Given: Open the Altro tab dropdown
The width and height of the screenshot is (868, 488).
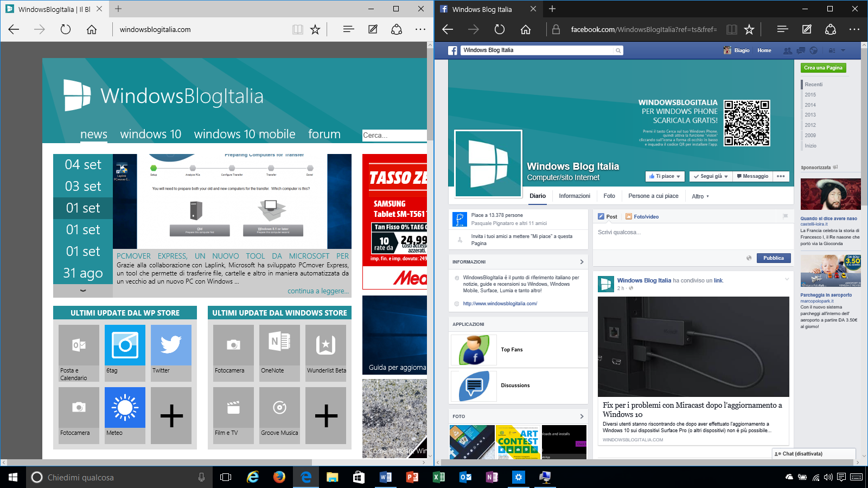Looking at the screenshot, I should click(700, 196).
